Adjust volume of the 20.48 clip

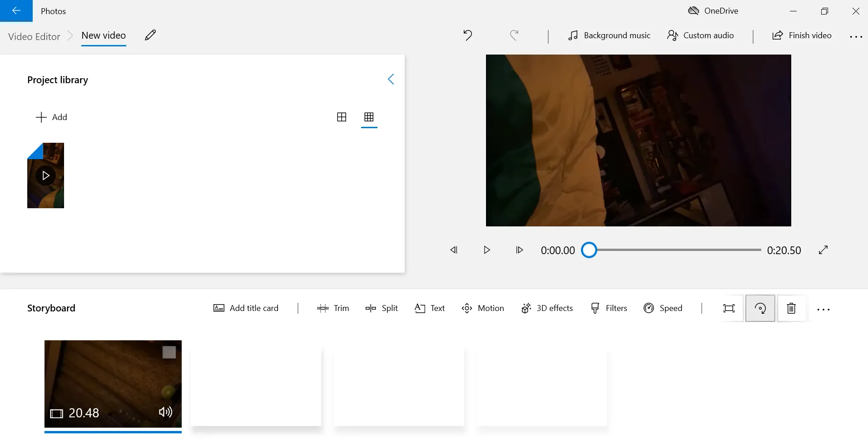pos(165,412)
